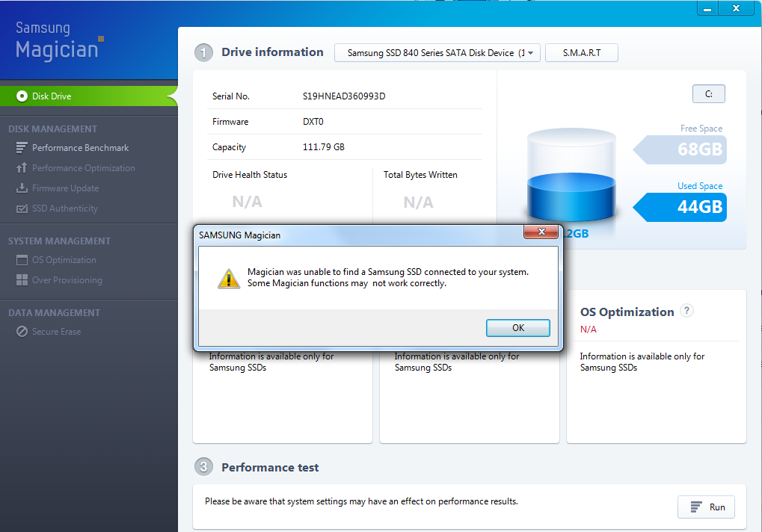The width and height of the screenshot is (762, 532).
Task: Click the red N/A under OS Optimization
Action: point(588,330)
